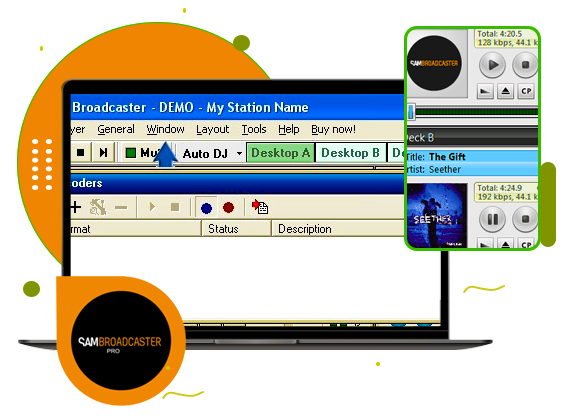Stop encoders with the square icon
Screen dimensions: 570x420
tap(175, 207)
